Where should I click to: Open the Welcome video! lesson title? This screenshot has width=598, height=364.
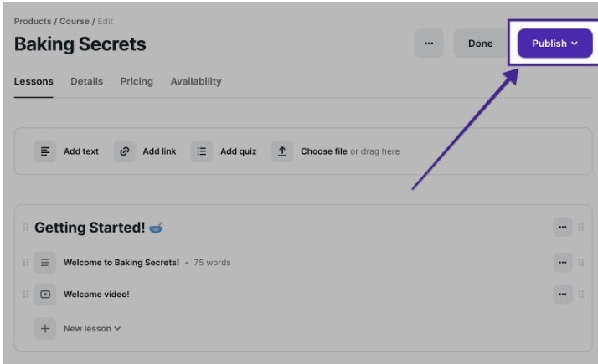(96, 295)
